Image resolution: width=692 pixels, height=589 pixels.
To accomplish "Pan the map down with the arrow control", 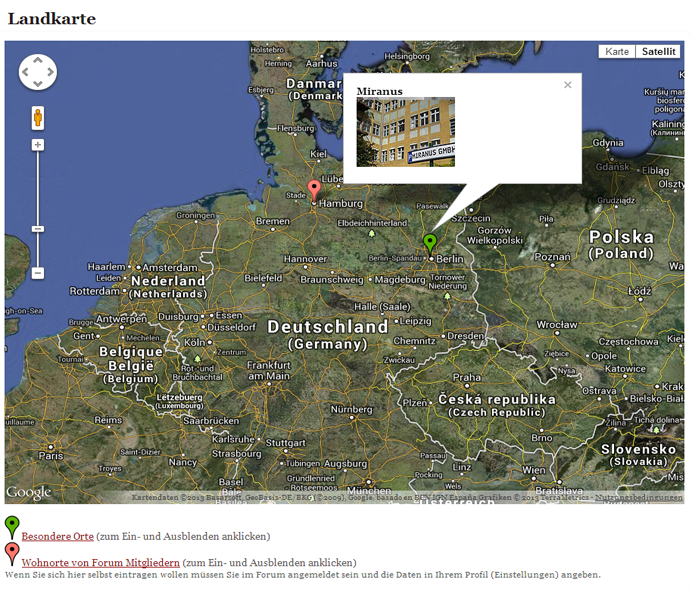I will click(38, 83).
